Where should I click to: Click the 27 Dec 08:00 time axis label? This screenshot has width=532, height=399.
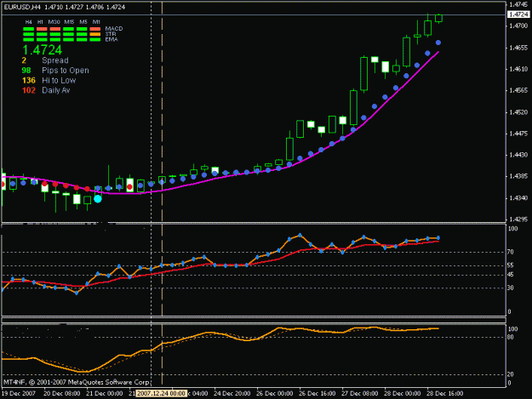(360, 394)
